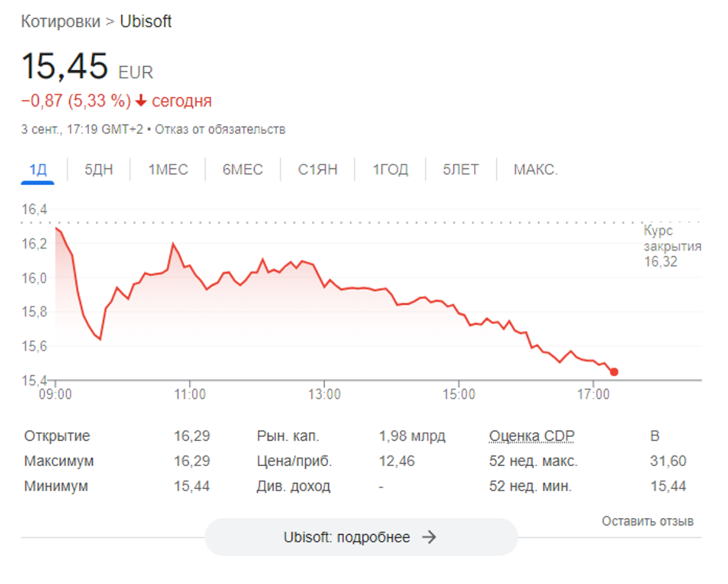Click the red down arrow beside сегодня
The width and height of the screenshot is (728, 584).
pos(141,101)
